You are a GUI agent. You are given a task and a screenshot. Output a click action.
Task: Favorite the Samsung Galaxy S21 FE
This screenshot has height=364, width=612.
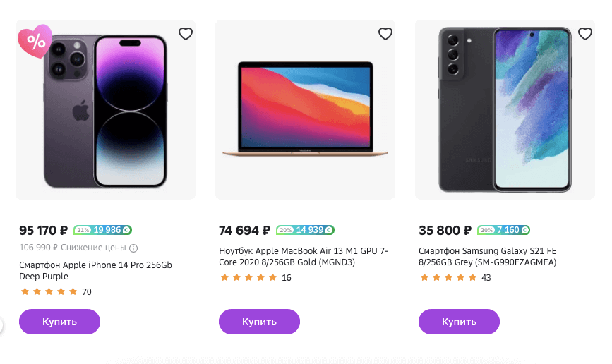point(585,34)
